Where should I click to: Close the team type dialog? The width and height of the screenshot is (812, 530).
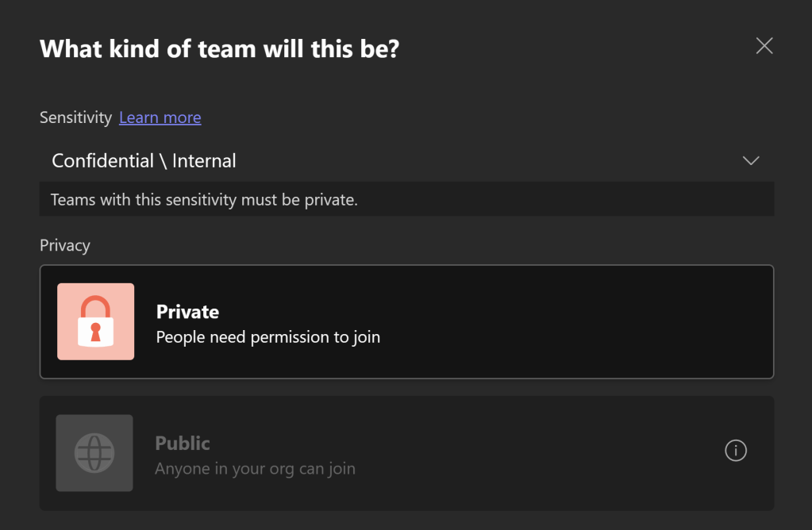pyautogui.click(x=764, y=46)
